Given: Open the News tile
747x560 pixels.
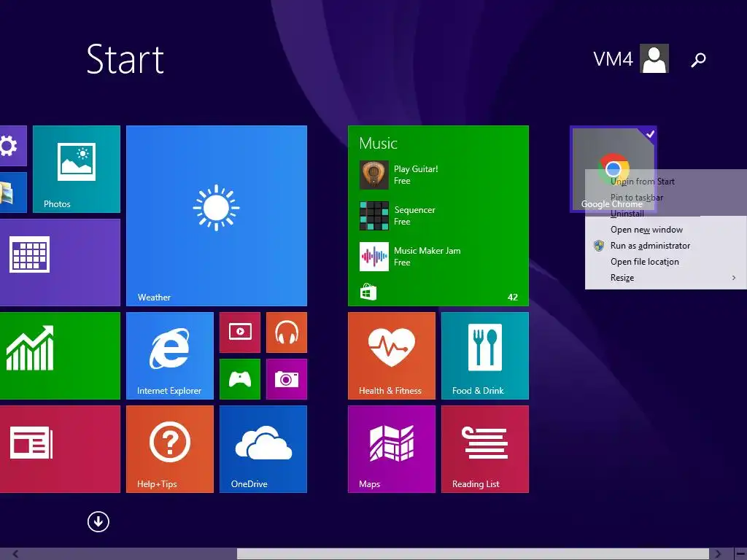Looking at the screenshot, I should [x=60, y=449].
